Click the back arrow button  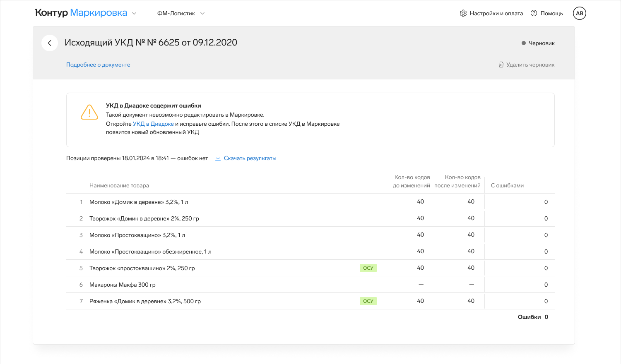tap(50, 43)
